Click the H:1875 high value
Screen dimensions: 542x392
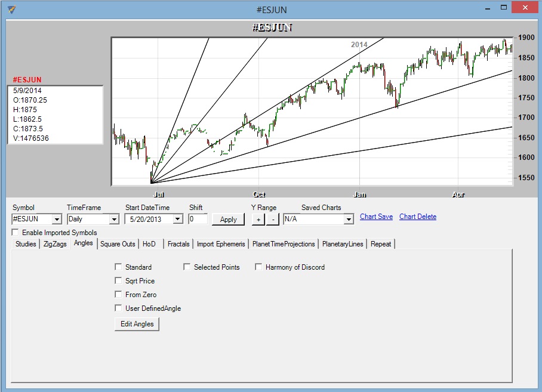[x=25, y=109]
